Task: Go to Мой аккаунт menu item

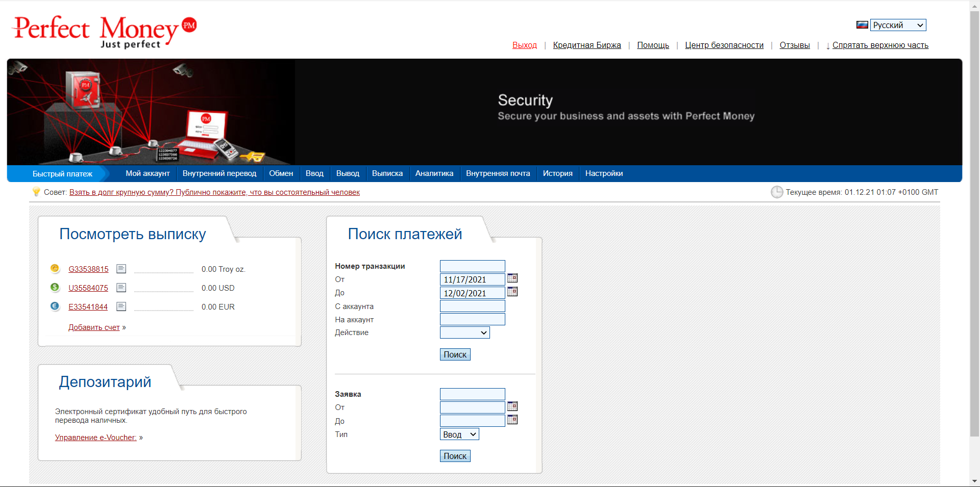Action: click(148, 173)
